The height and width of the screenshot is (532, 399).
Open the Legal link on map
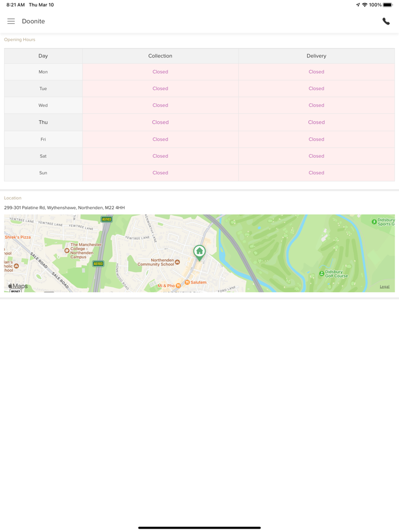click(x=384, y=287)
